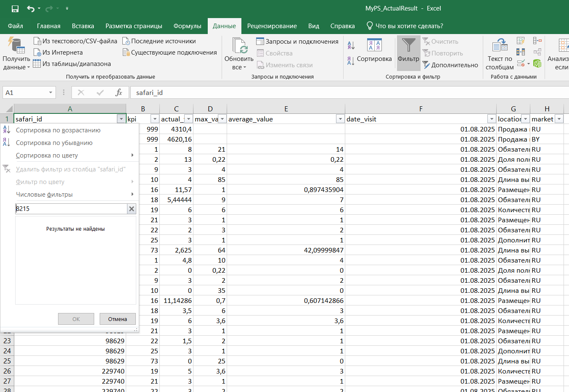Select column E header
The width and height of the screenshot is (569, 392).
point(286,109)
